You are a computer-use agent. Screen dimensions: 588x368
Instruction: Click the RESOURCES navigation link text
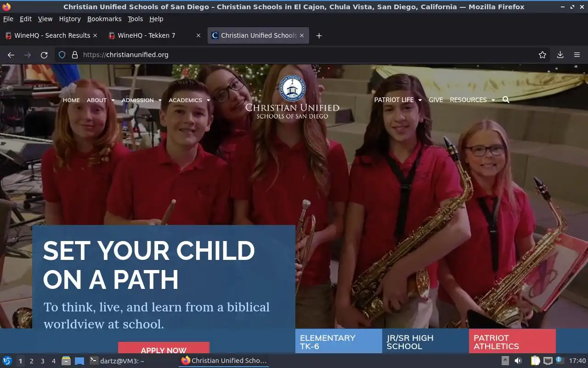(468, 100)
